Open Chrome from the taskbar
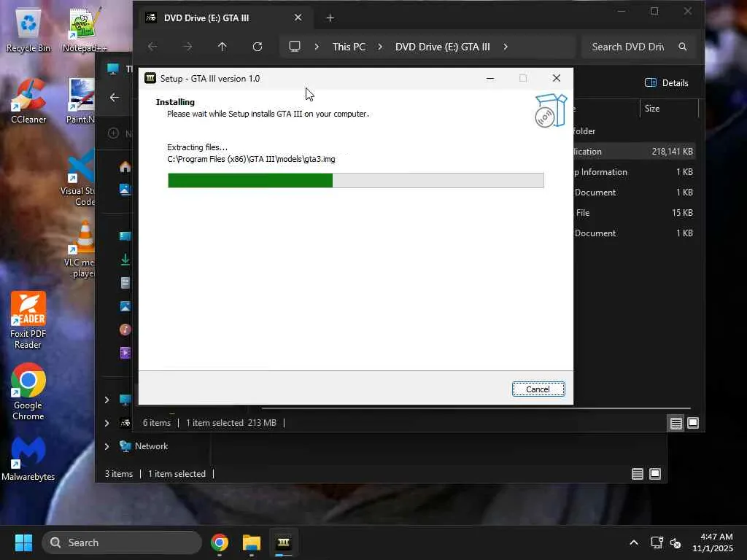Viewport: 747px width, 560px height. [x=220, y=542]
